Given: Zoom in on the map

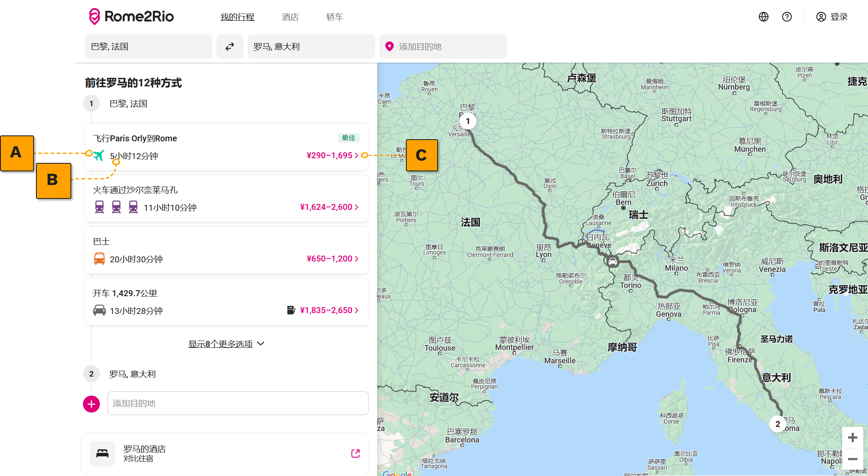Looking at the screenshot, I should (x=852, y=437).
